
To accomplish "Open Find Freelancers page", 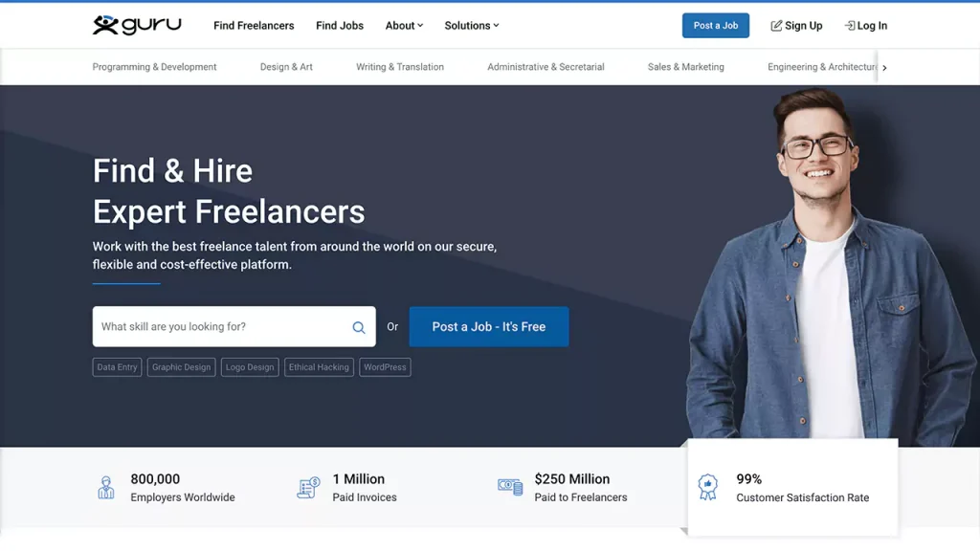I will click(x=254, y=26).
